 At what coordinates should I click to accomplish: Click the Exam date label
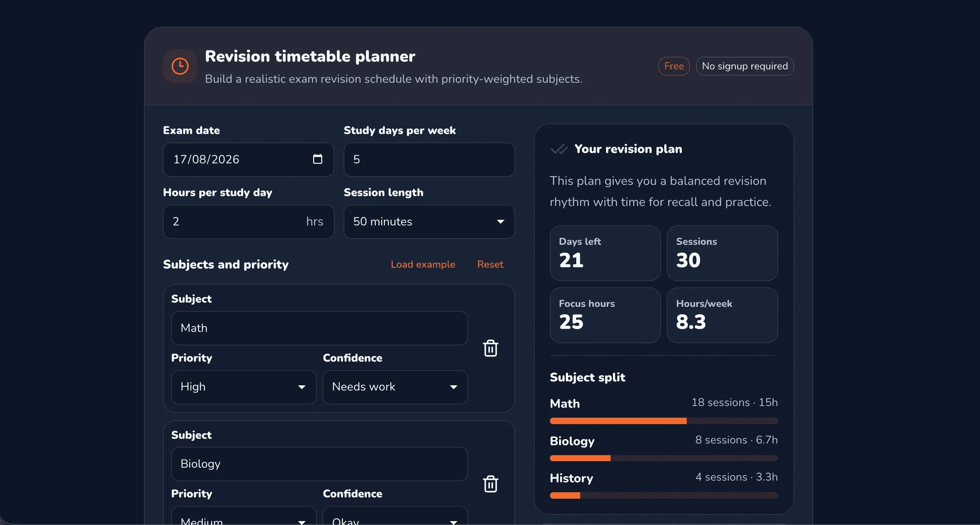192,130
